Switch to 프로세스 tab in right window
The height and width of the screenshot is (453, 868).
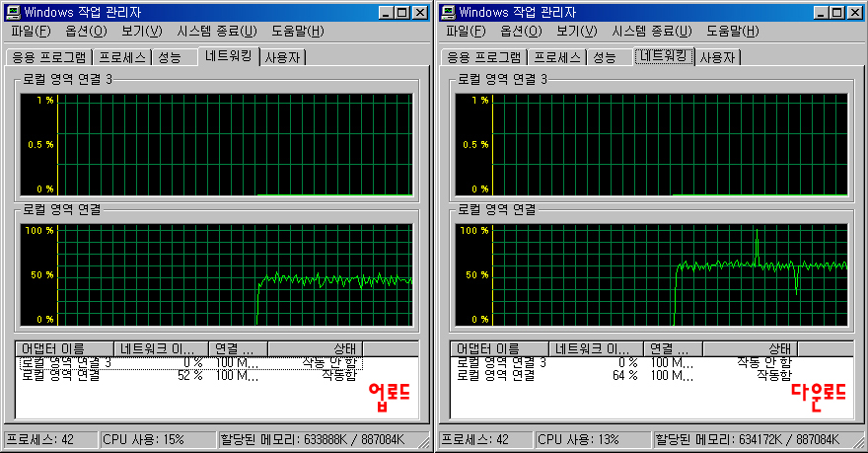557,57
